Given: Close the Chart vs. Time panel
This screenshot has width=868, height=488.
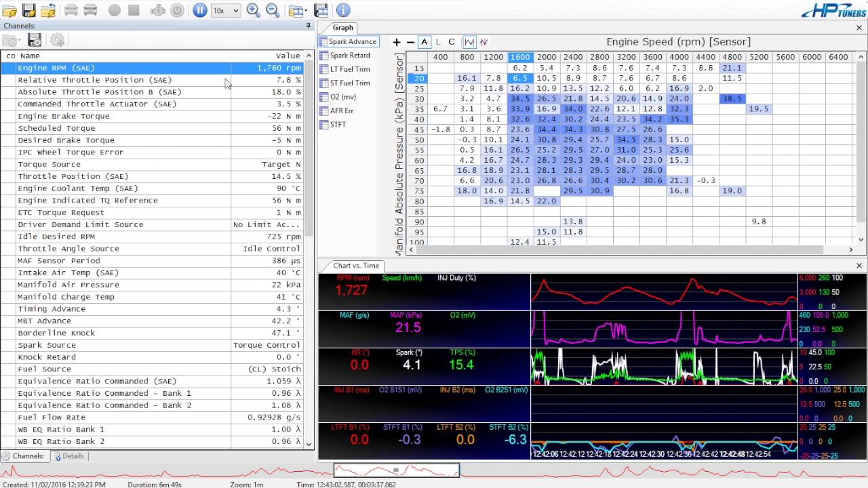Looking at the screenshot, I should [859, 266].
